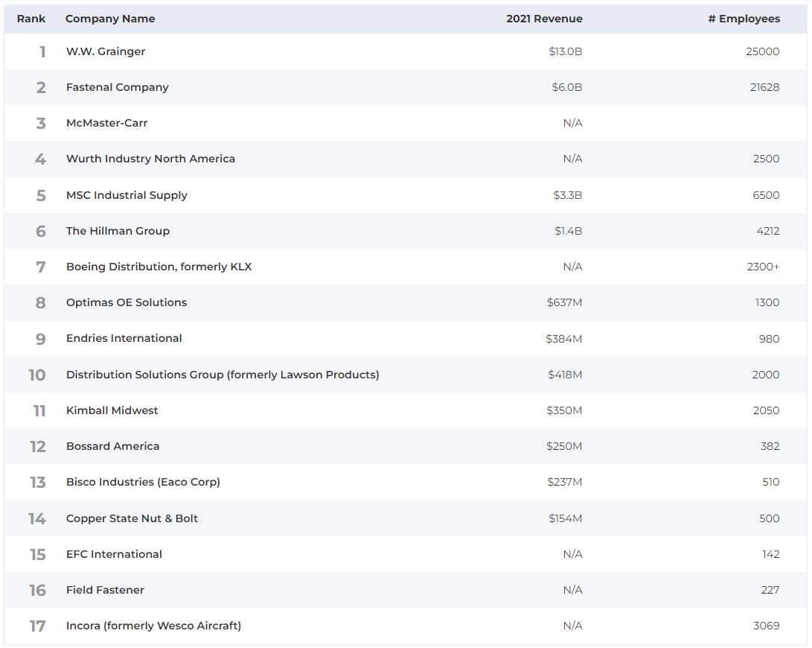Select Kimball Midwest in the table

pyautogui.click(x=112, y=410)
